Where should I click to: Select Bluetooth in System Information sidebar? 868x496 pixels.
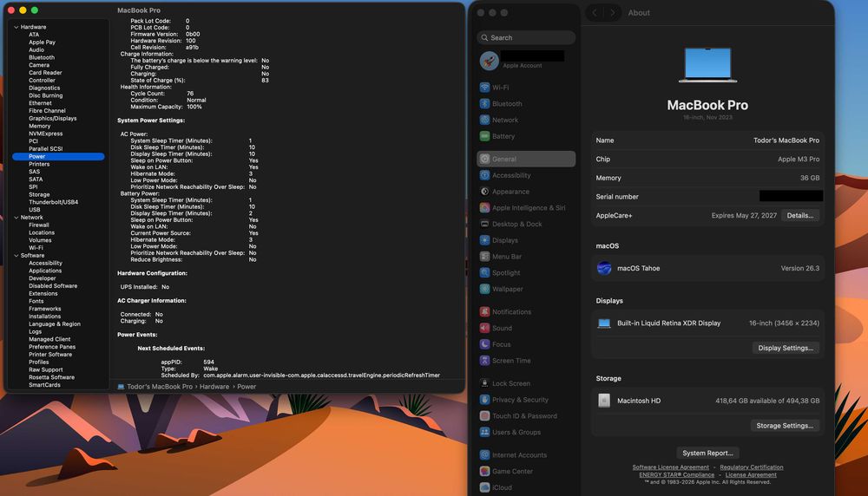(x=42, y=57)
